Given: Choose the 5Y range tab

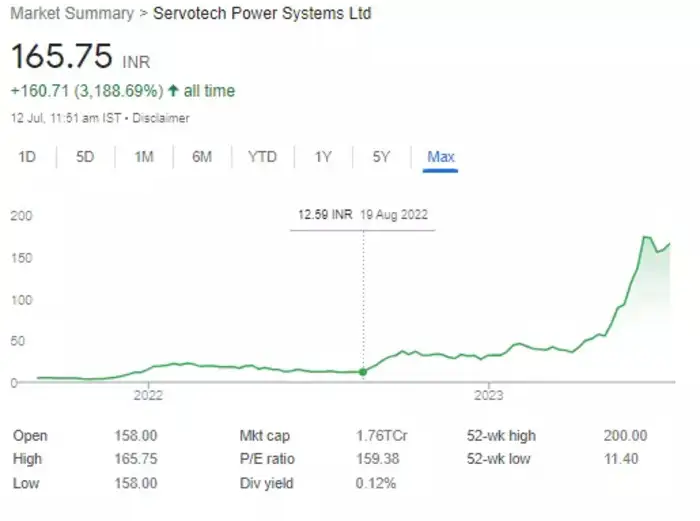Looking at the screenshot, I should pos(381,157).
